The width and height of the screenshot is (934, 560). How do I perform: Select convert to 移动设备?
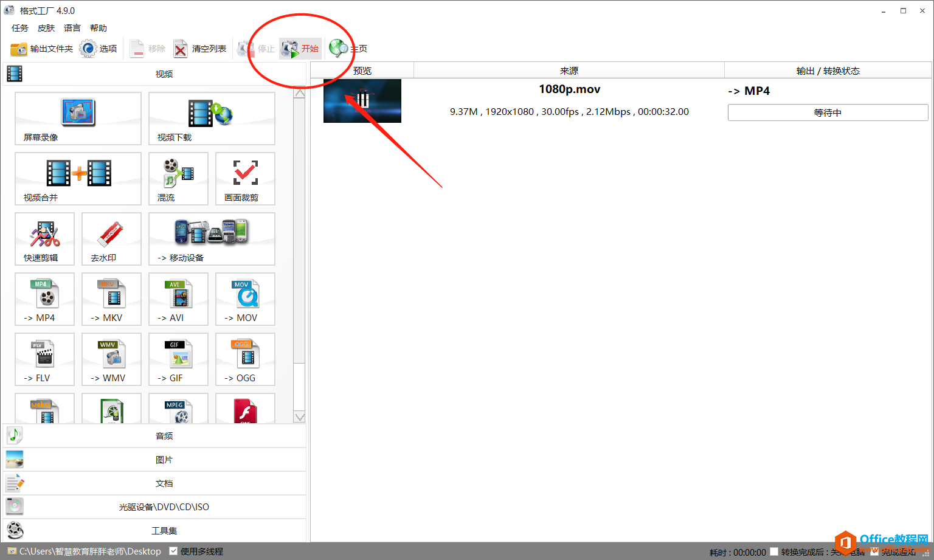point(212,239)
